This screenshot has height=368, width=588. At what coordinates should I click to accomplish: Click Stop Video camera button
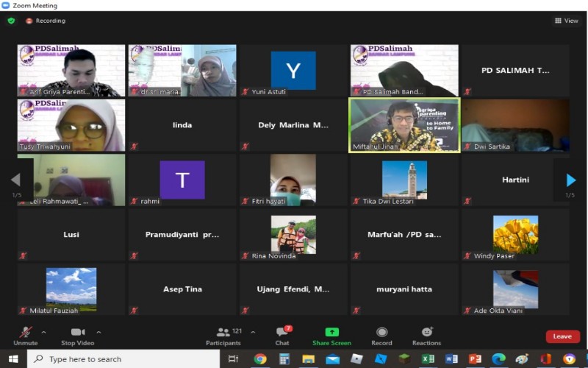(x=78, y=336)
